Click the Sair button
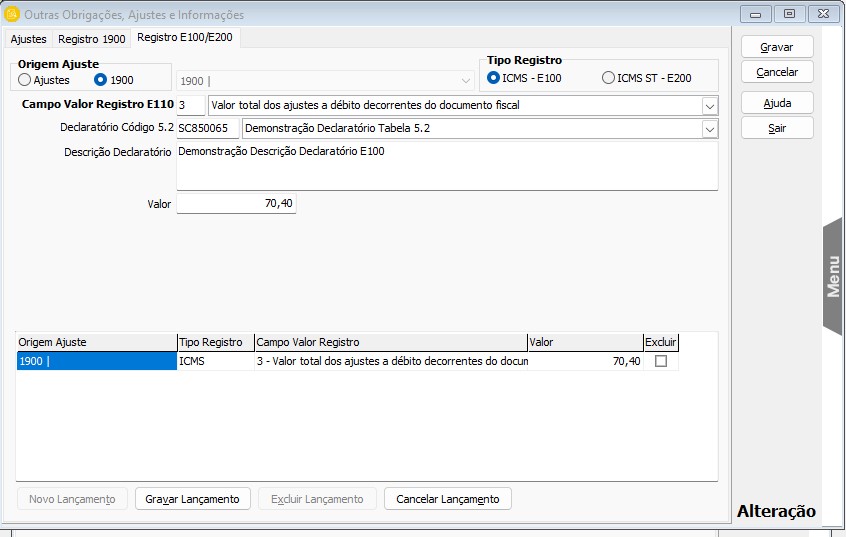This screenshot has height=537, width=846. pos(776,128)
